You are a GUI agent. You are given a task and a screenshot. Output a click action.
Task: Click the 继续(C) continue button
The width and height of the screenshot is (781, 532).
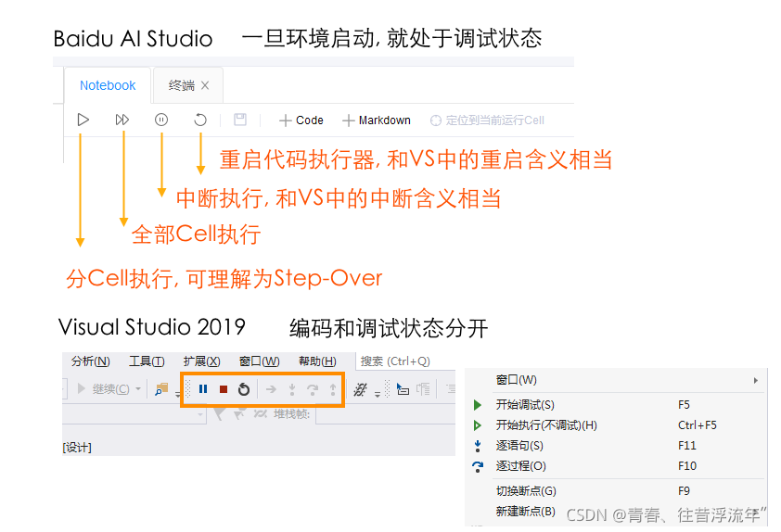click(103, 388)
